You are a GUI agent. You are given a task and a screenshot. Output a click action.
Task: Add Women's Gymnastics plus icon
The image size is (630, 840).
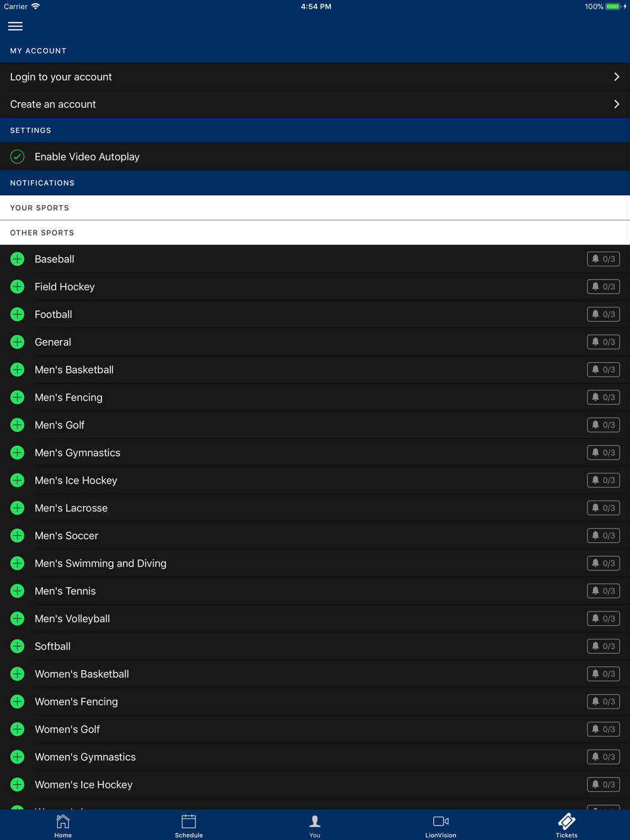tap(18, 757)
